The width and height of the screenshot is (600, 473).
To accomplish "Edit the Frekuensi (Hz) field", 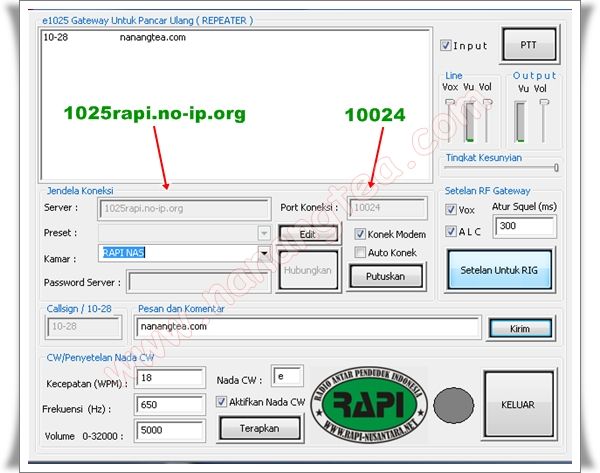I will coord(170,404).
